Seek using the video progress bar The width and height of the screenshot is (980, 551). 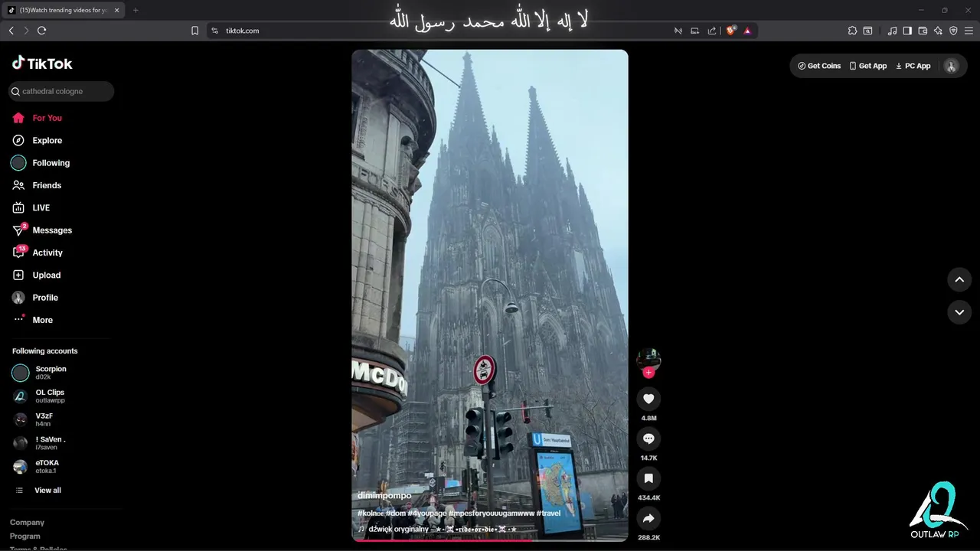click(490, 540)
